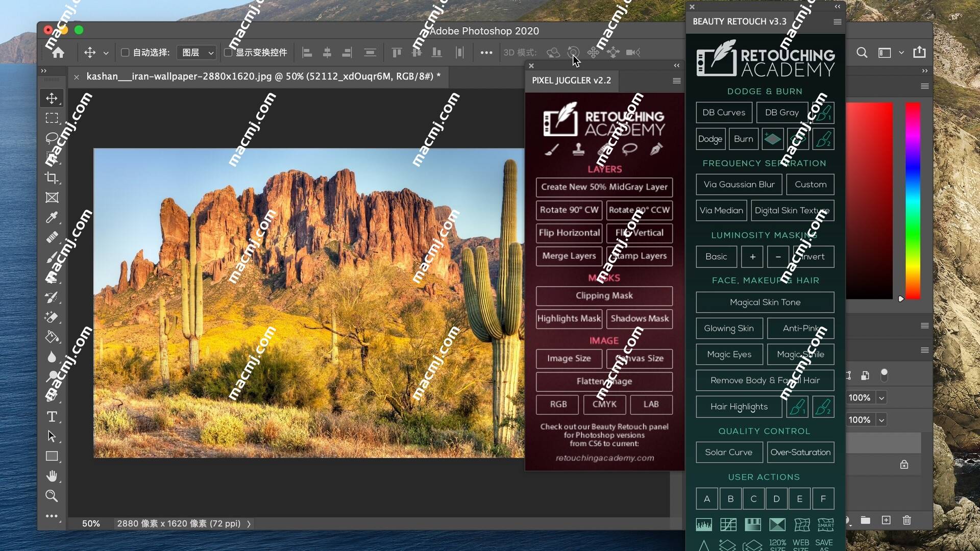Click user action button D

tap(776, 499)
